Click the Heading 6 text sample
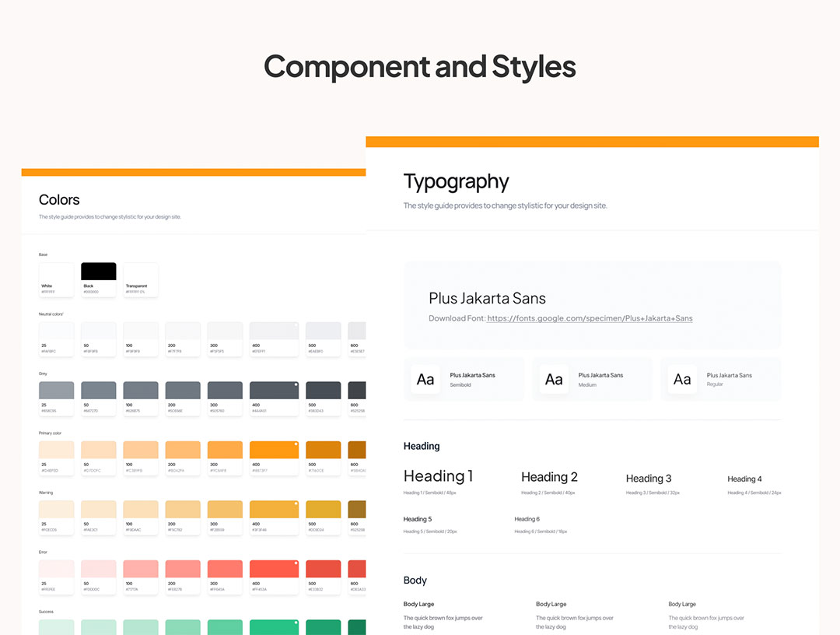Screen dimensions: 840x635 (x=527, y=519)
